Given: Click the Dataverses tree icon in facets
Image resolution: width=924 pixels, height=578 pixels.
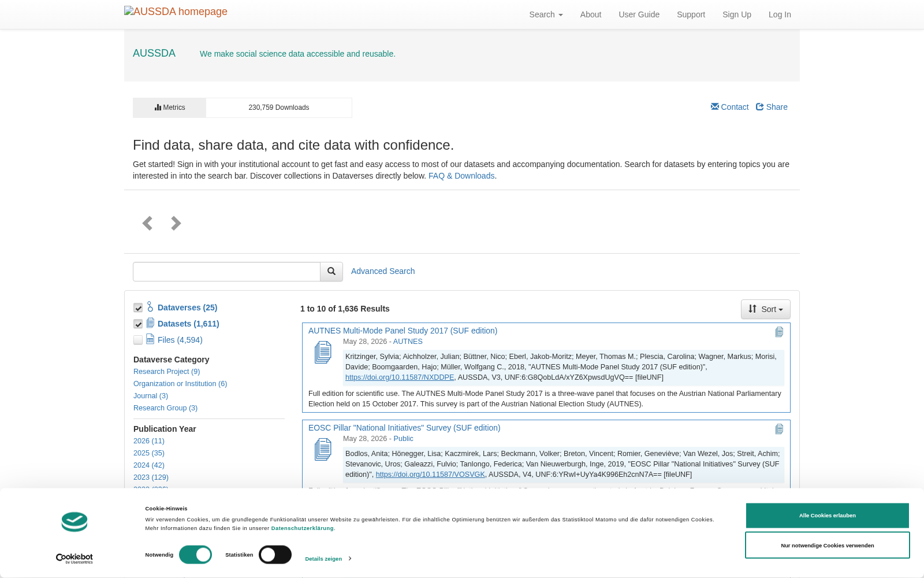Looking at the screenshot, I should tap(150, 306).
